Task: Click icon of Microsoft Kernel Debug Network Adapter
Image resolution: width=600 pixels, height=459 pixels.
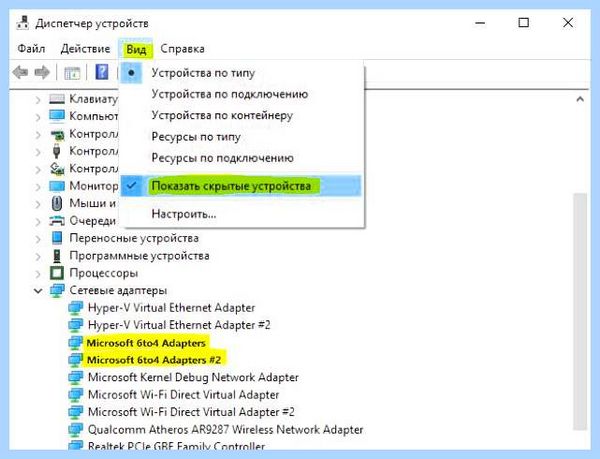Action: (x=75, y=378)
